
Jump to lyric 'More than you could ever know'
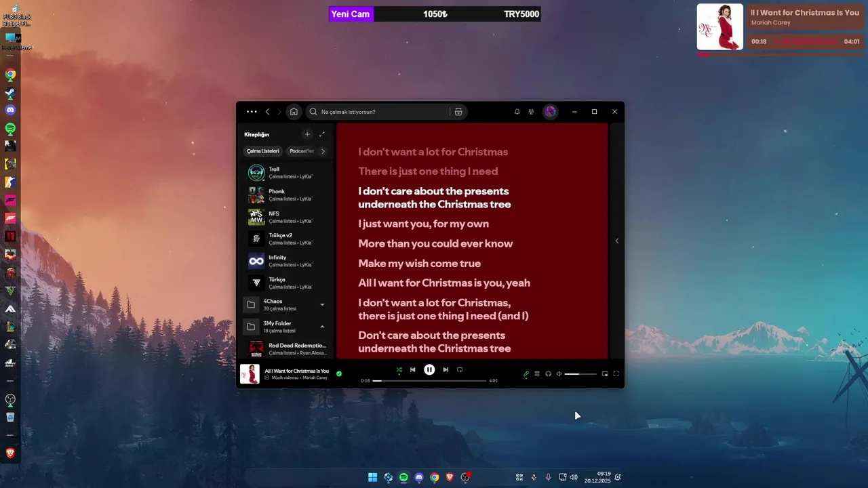[435, 243]
